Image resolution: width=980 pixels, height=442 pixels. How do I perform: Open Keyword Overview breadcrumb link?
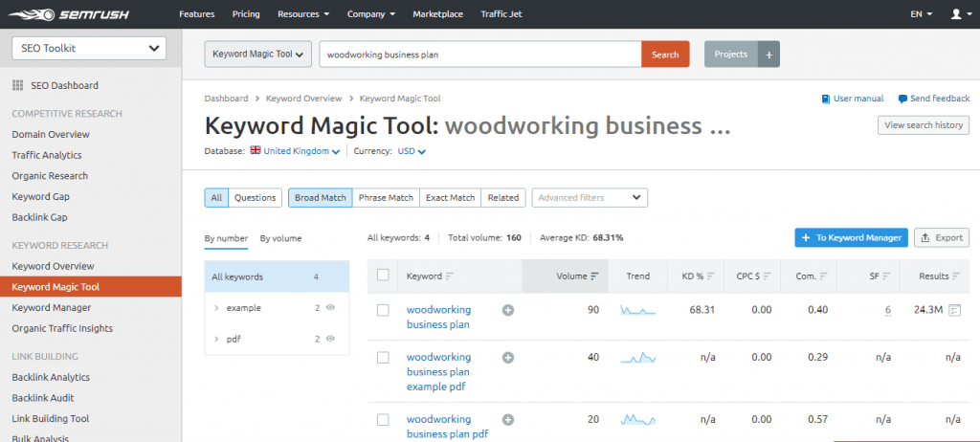point(303,99)
